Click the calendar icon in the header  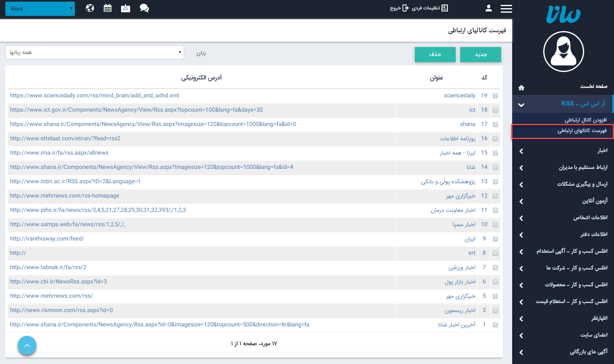coord(108,8)
